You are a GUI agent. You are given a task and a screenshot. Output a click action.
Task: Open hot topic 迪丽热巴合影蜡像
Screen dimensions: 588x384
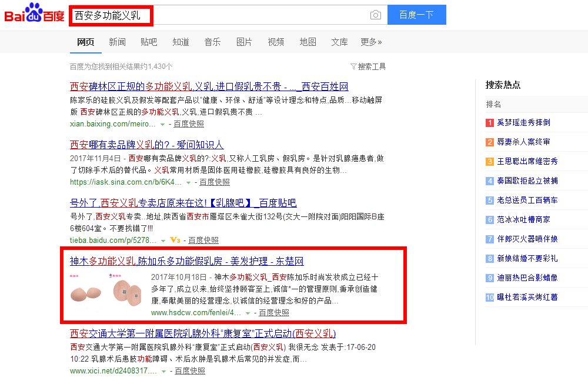(527, 278)
